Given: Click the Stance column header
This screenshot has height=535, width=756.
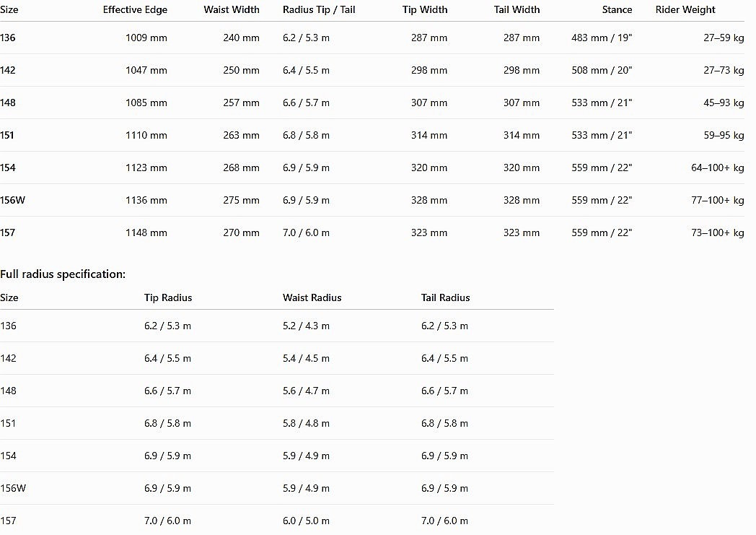Looking at the screenshot, I should click(617, 9).
